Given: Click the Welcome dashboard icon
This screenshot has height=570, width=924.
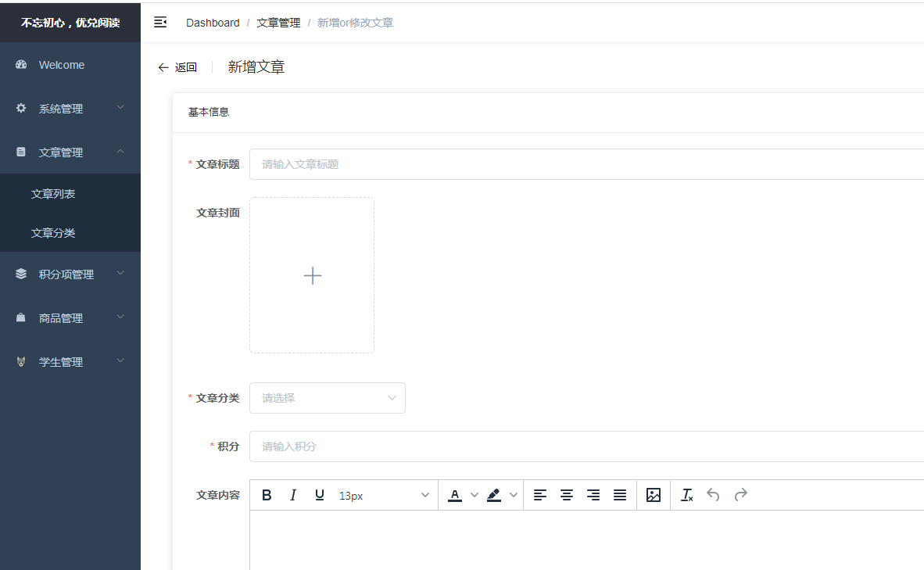Looking at the screenshot, I should click(x=21, y=65).
